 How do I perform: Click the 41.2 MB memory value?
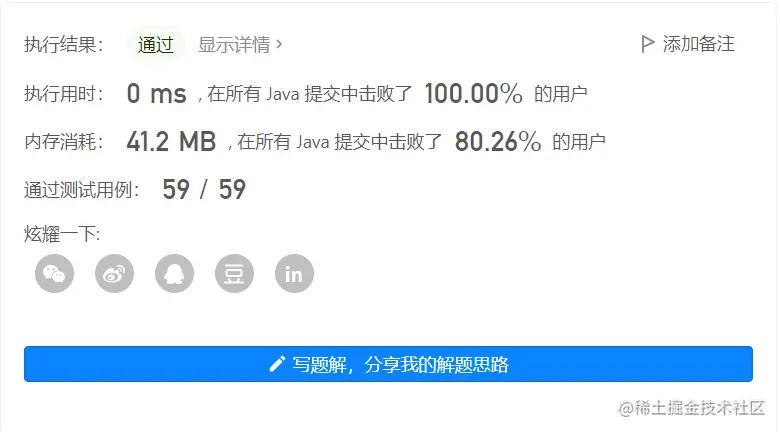[171, 141]
